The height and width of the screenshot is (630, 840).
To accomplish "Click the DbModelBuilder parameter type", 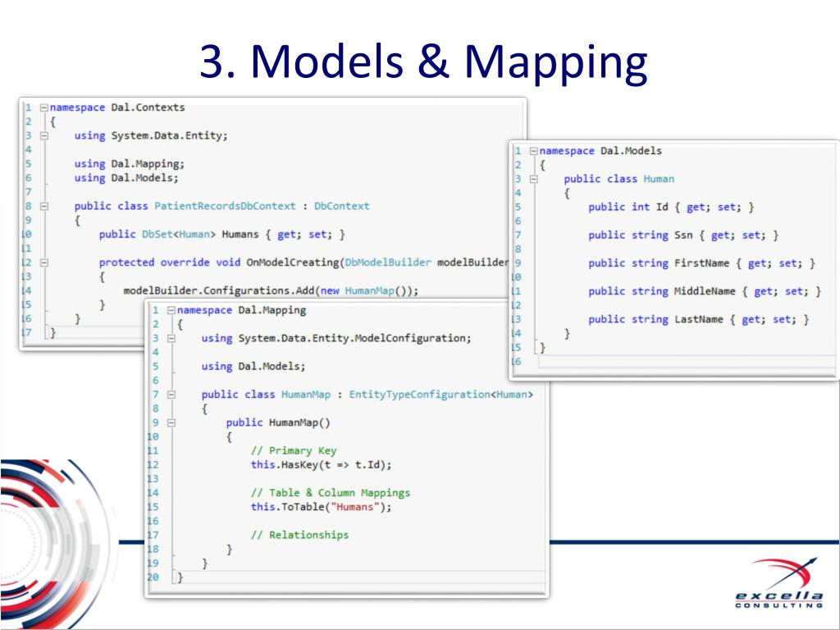I will pos(388,262).
